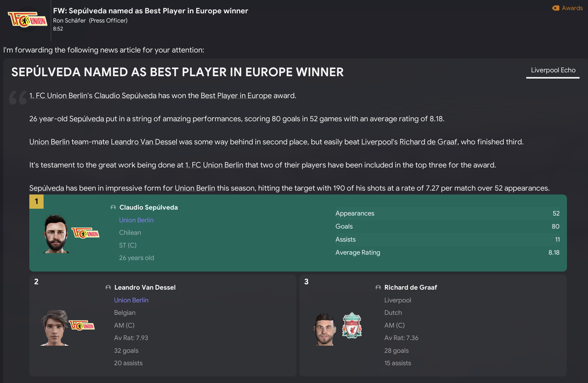Click Richard de Graaf's face portrait
Image resolution: width=588 pixels, height=383 pixels.
(325, 329)
